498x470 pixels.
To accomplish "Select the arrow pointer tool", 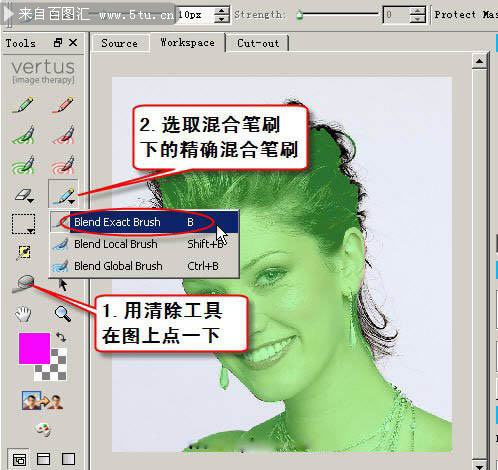I will (63, 285).
